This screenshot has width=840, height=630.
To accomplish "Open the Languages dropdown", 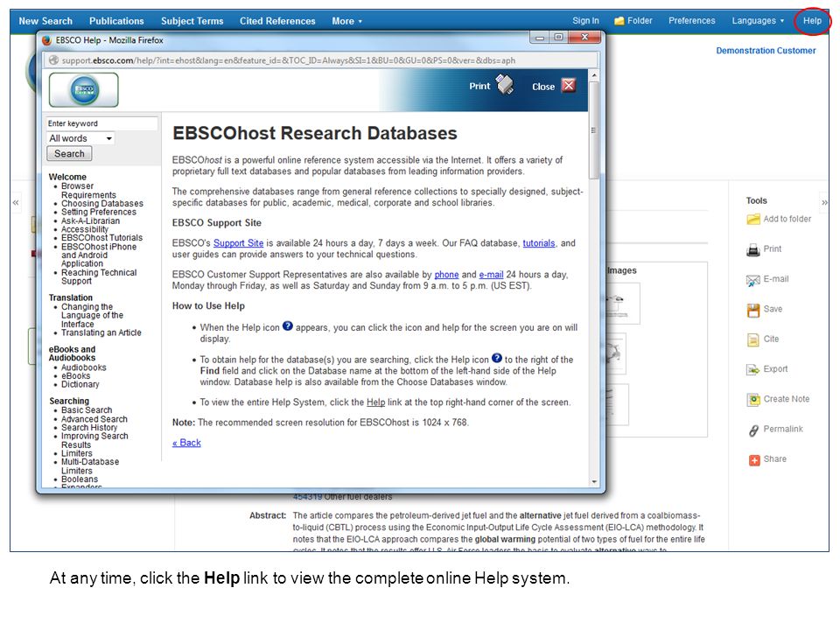I will (x=758, y=21).
